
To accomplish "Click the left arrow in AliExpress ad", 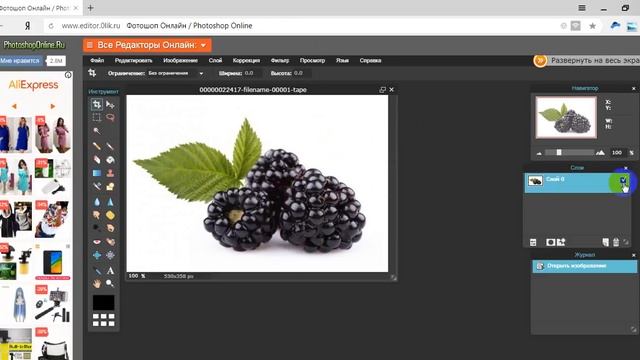I will (x=14, y=106).
